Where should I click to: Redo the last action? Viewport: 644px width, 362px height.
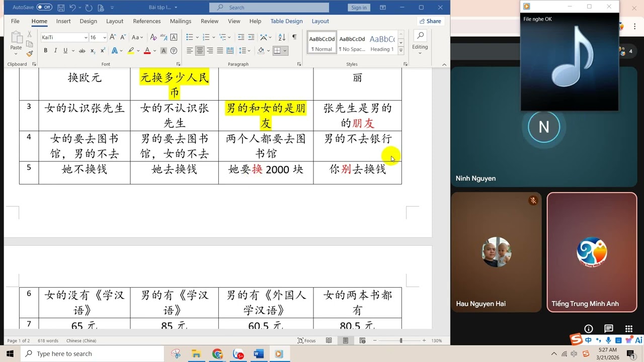[x=89, y=8]
